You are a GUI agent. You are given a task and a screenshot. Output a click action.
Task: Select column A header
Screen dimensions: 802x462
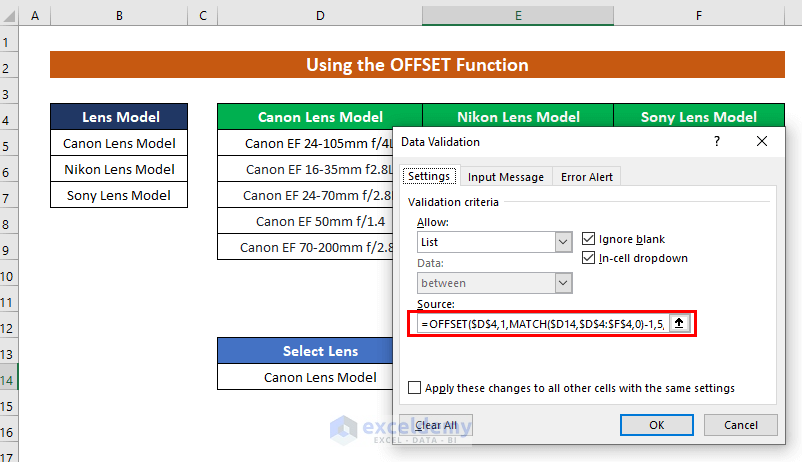coord(35,16)
